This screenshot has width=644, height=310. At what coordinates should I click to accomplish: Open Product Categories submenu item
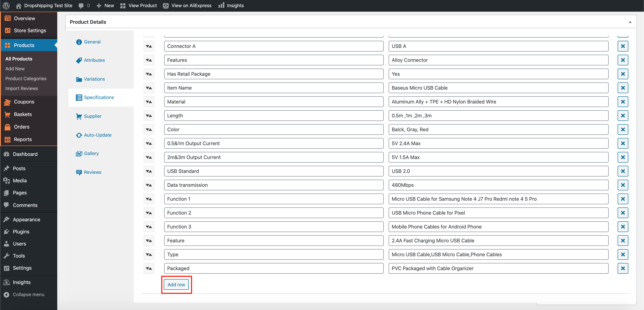pos(26,78)
